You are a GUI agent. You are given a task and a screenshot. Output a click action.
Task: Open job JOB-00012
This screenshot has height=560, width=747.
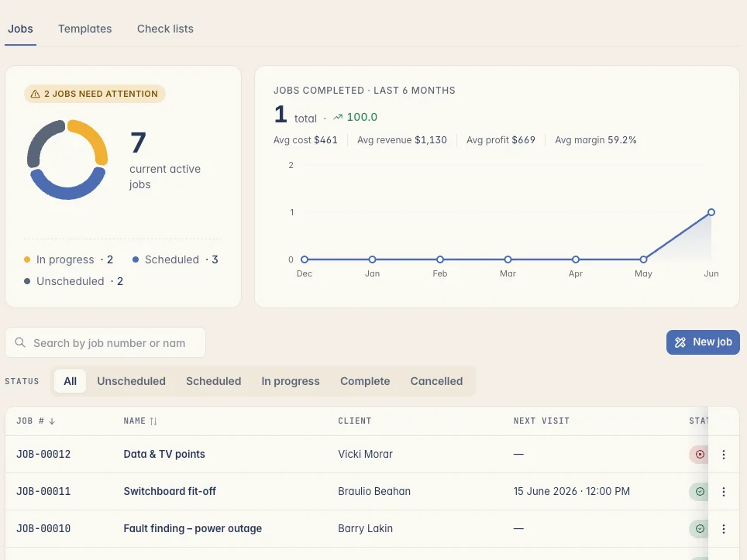pos(43,455)
